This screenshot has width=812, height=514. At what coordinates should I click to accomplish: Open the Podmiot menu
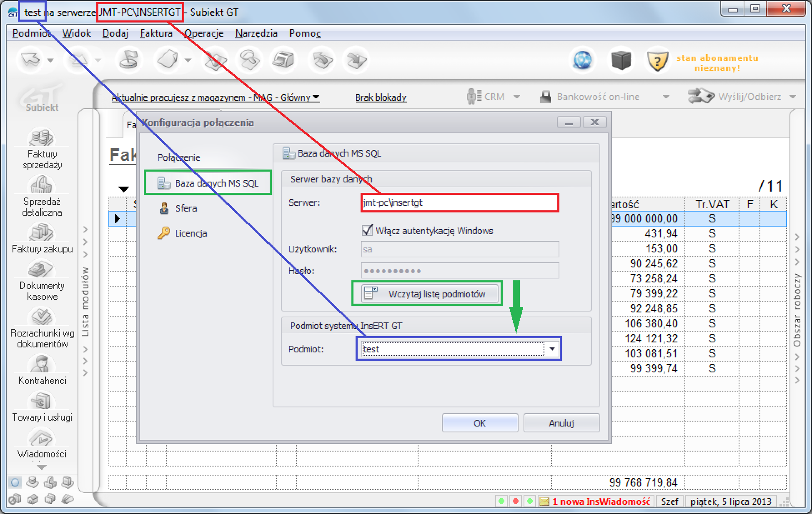tap(32, 33)
